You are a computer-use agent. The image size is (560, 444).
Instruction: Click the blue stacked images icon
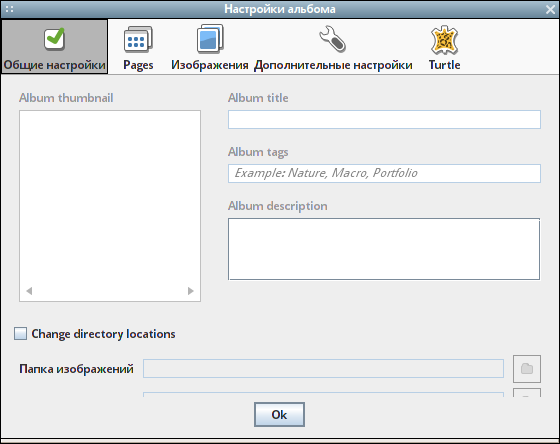pos(210,39)
